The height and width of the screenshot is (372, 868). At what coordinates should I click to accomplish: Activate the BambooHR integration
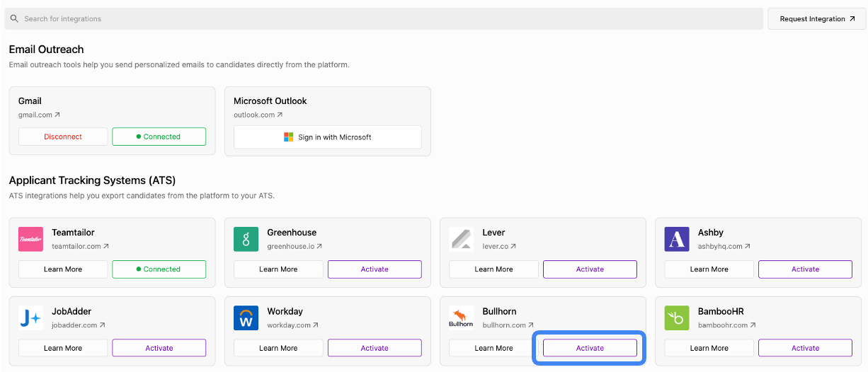tap(805, 348)
